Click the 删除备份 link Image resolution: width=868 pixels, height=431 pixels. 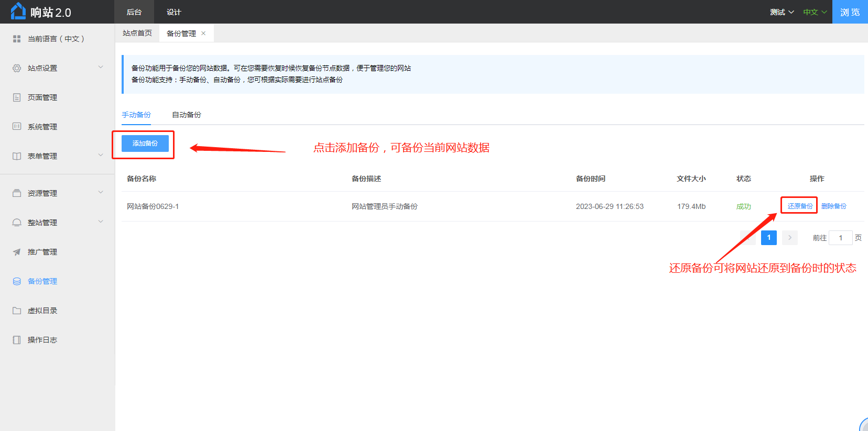pos(833,206)
